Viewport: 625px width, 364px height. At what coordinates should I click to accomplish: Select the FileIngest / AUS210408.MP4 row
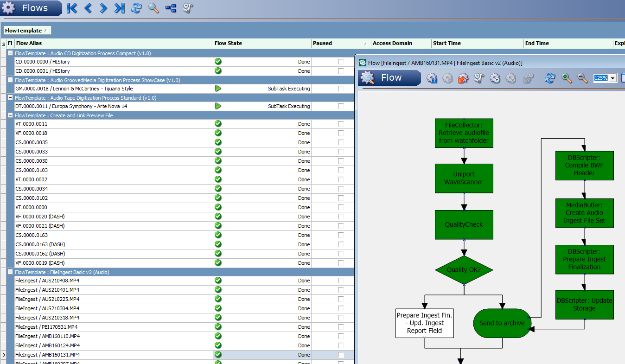click(47, 281)
